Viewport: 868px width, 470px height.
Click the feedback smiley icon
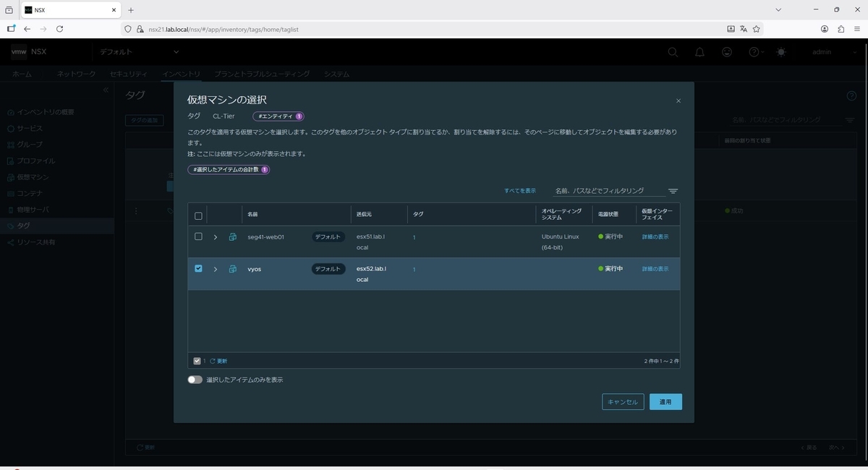727,52
